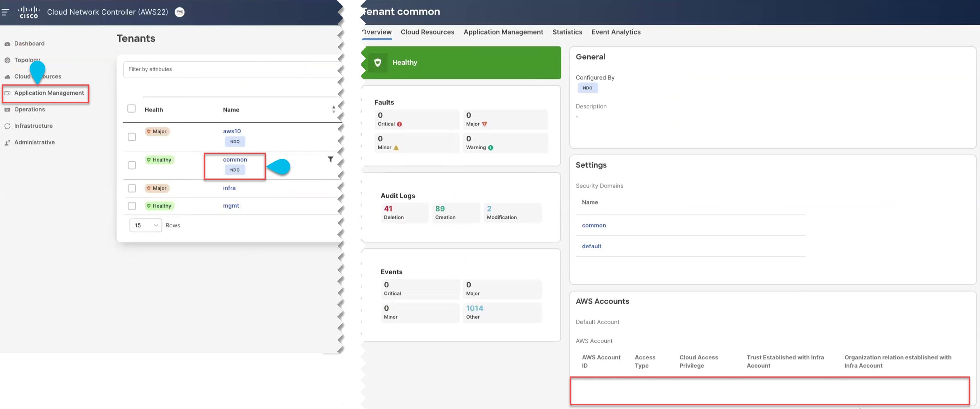The width and height of the screenshot is (980, 409).
Task: Click the Healthy badge for mgmt tenant
Action: click(159, 206)
